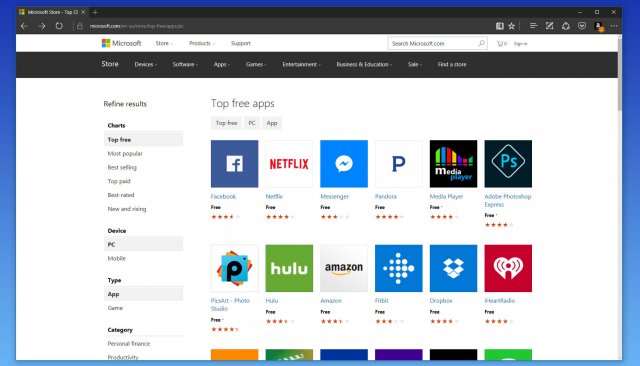Remove the PC filter chip
The height and width of the screenshot is (366, 640).
click(252, 123)
